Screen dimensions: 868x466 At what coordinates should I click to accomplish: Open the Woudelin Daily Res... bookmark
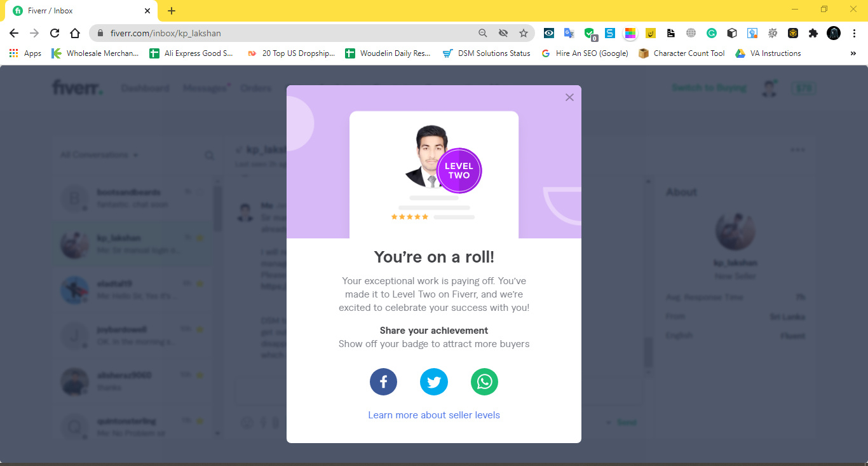pyautogui.click(x=388, y=53)
